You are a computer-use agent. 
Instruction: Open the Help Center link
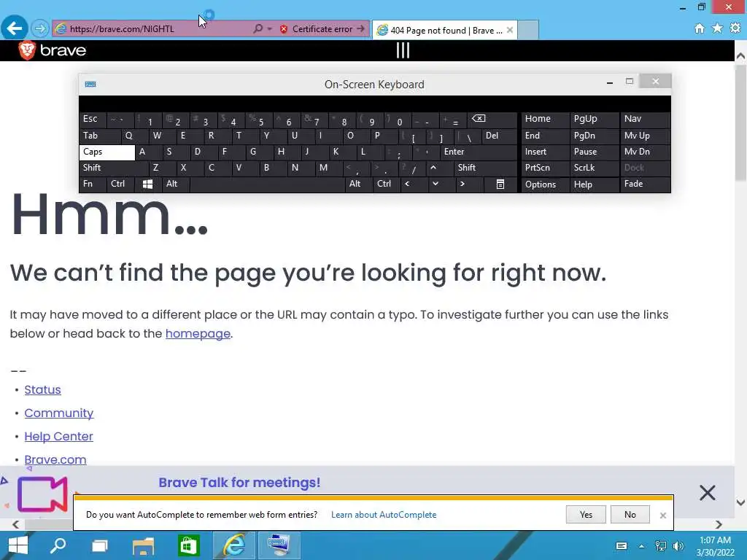[x=58, y=436]
